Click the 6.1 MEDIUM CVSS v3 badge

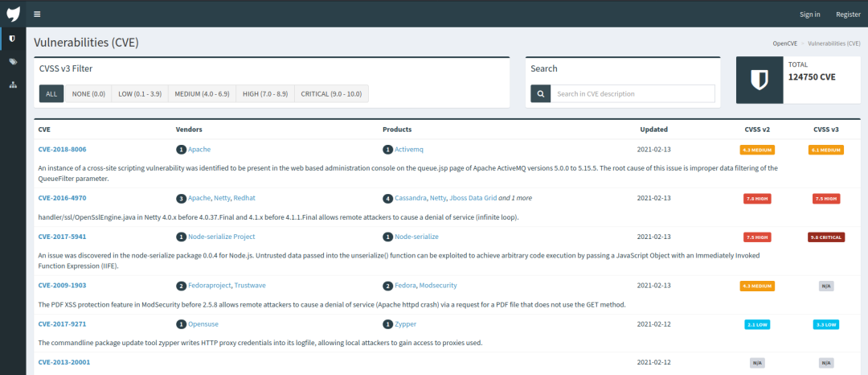pyautogui.click(x=826, y=150)
